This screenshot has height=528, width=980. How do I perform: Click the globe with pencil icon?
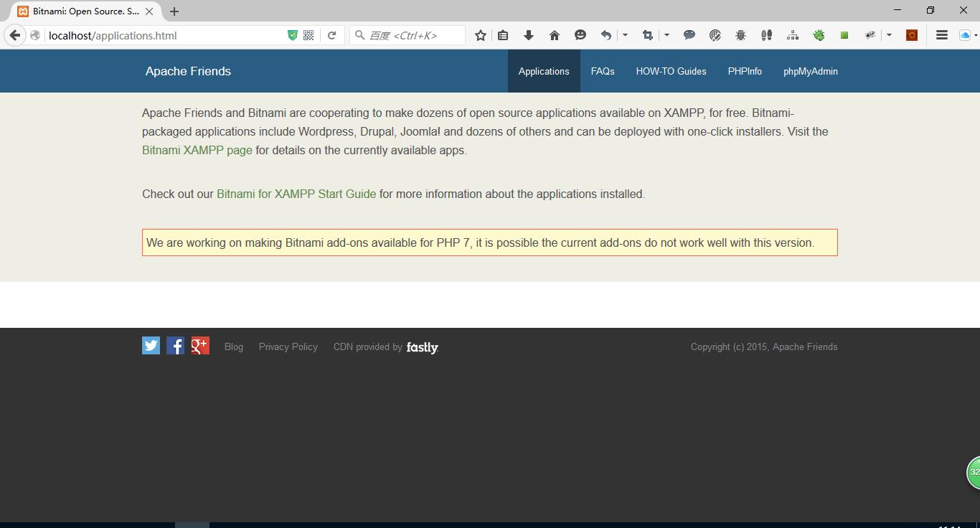tap(715, 35)
